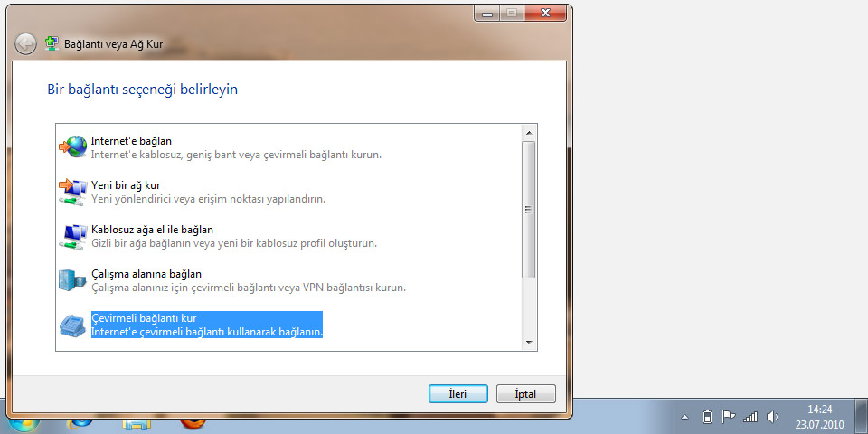
Task: Open the volume speaker icon in tray
Action: 772,417
